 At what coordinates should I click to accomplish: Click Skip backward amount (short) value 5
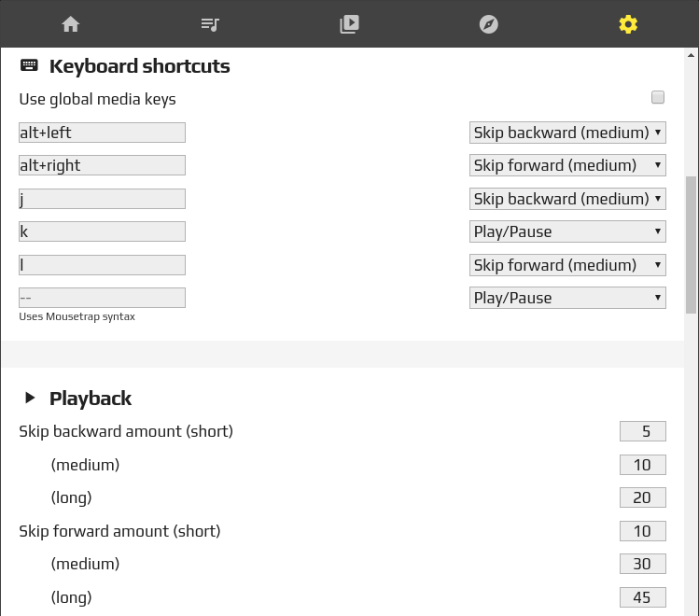(643, 431)
